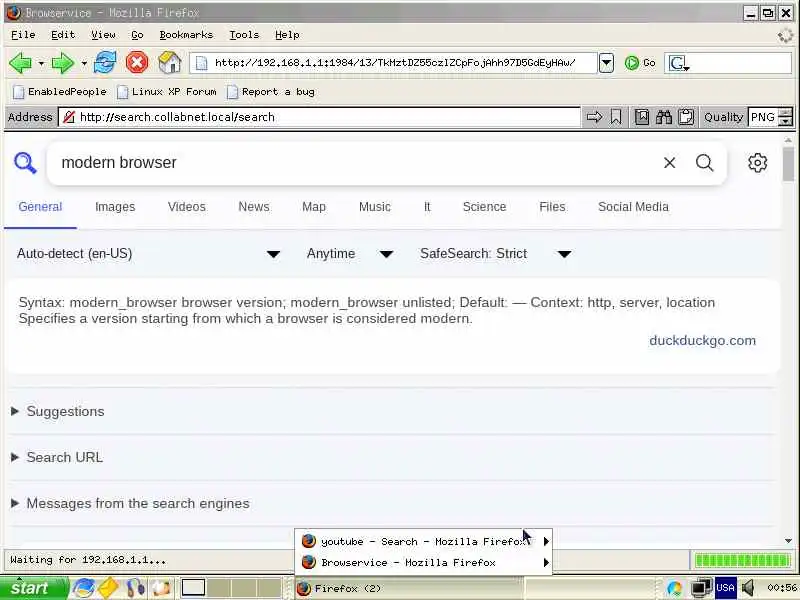Click Browservice go arrow next to Address
Image resolution: width=800 pixels, height=600 pixels.
594,117
